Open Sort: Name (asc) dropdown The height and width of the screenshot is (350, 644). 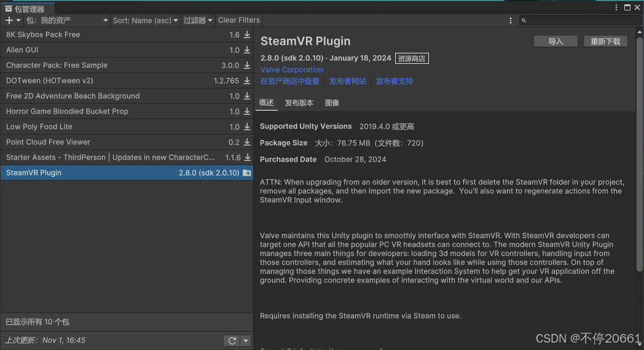click(x=146, y=20)
